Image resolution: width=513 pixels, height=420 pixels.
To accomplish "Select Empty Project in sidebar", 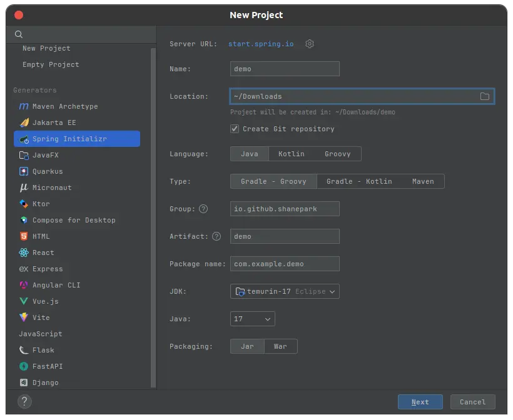I will 51,65.
